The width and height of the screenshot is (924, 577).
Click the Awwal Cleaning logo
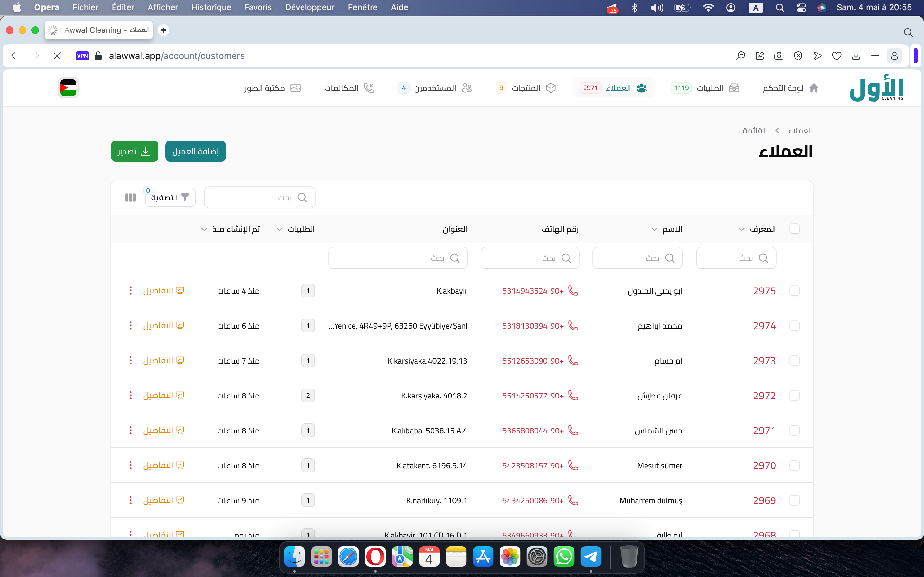(x=876, y=88)
